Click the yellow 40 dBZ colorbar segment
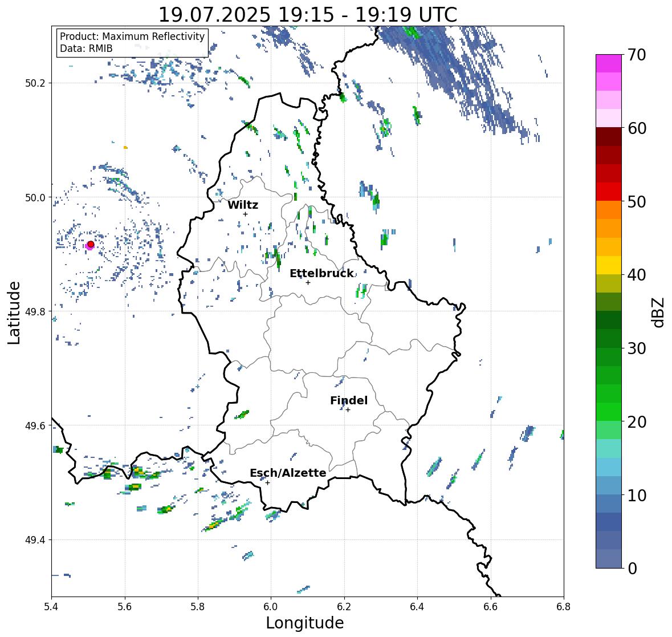 tap(609, 265)
